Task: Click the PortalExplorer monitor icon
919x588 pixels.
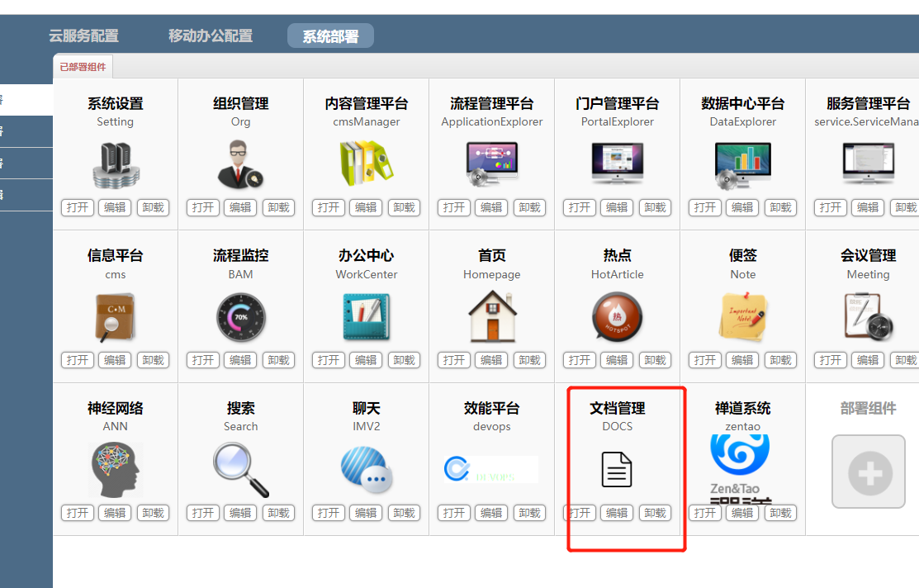Action: tap(617, 163)
